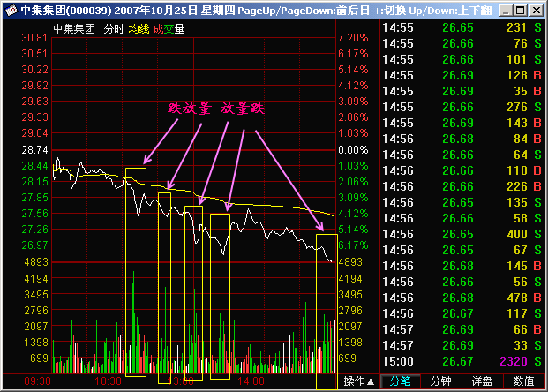The width and height of the screenshot is (548, 392).
Task: Click the 分时 chart mode label
Action: pos(114,28)
